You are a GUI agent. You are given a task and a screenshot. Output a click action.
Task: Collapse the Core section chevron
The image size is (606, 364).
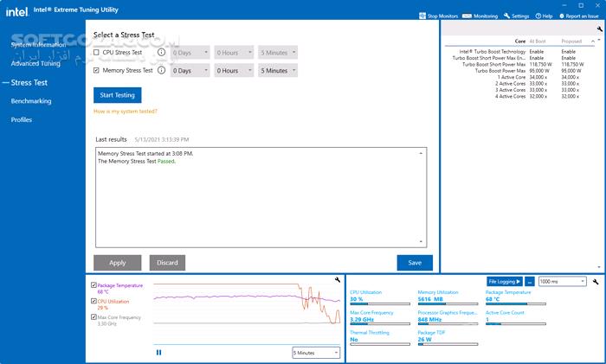tap(593, 42)
